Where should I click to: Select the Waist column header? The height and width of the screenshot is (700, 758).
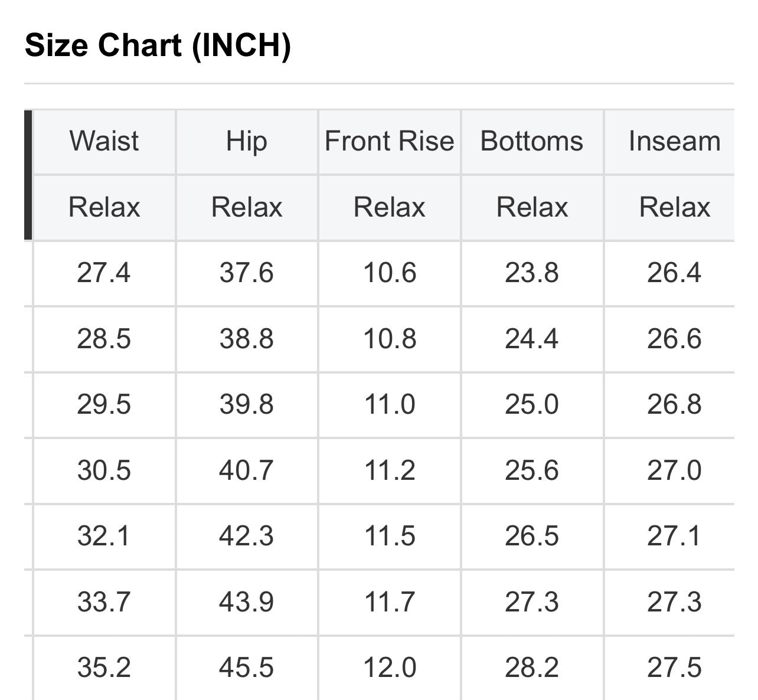104,142
